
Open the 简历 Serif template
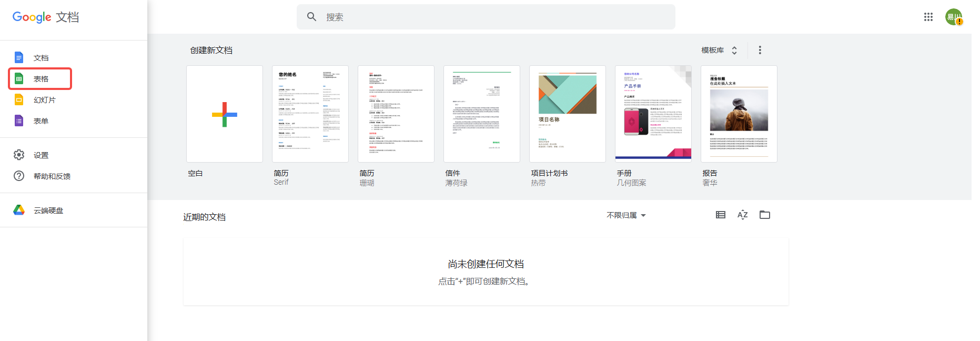pyautogui.click(x=310, y=114)
